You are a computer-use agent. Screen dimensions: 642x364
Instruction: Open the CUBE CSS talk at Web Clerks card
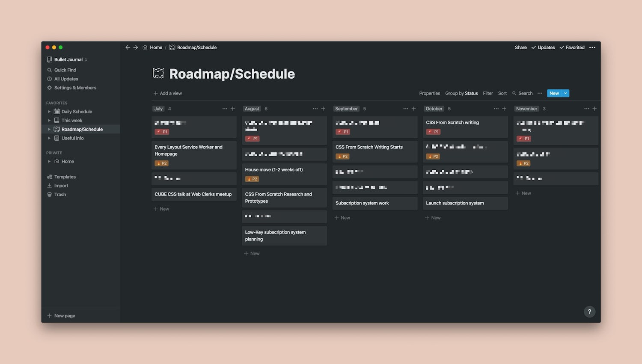193,194
